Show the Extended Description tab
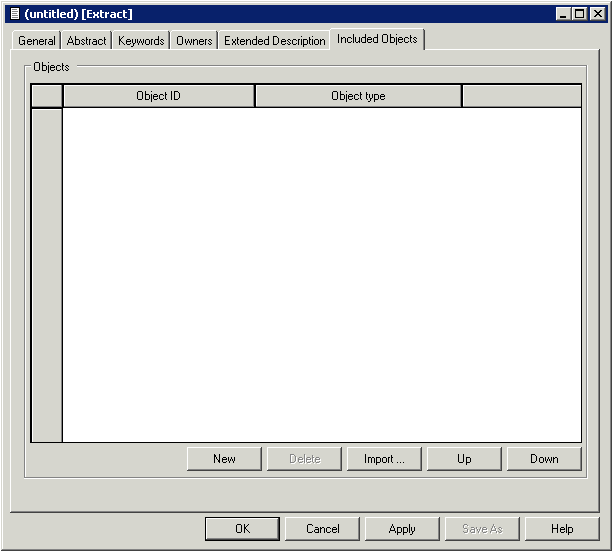The image size is (613, 552). (274, 41)
